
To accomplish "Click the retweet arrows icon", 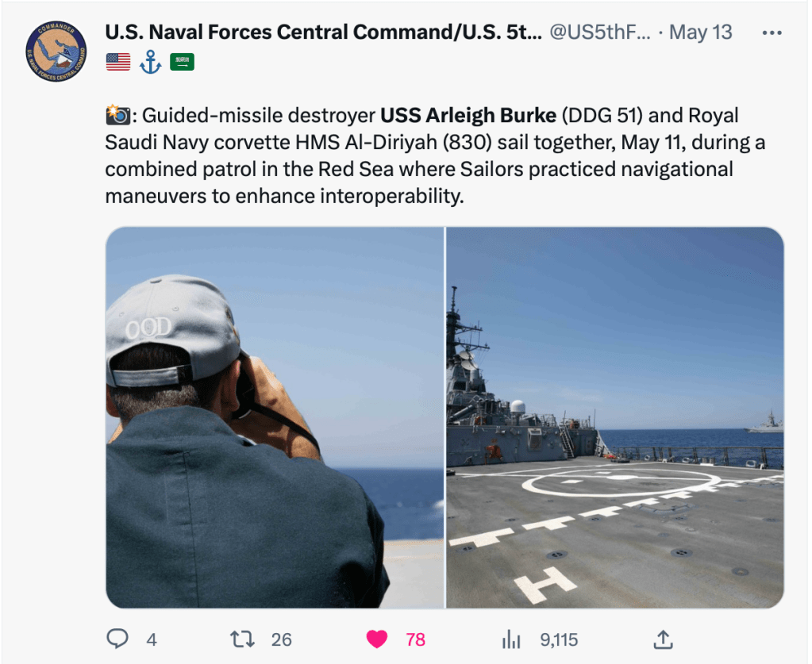I will coord(240,639).
